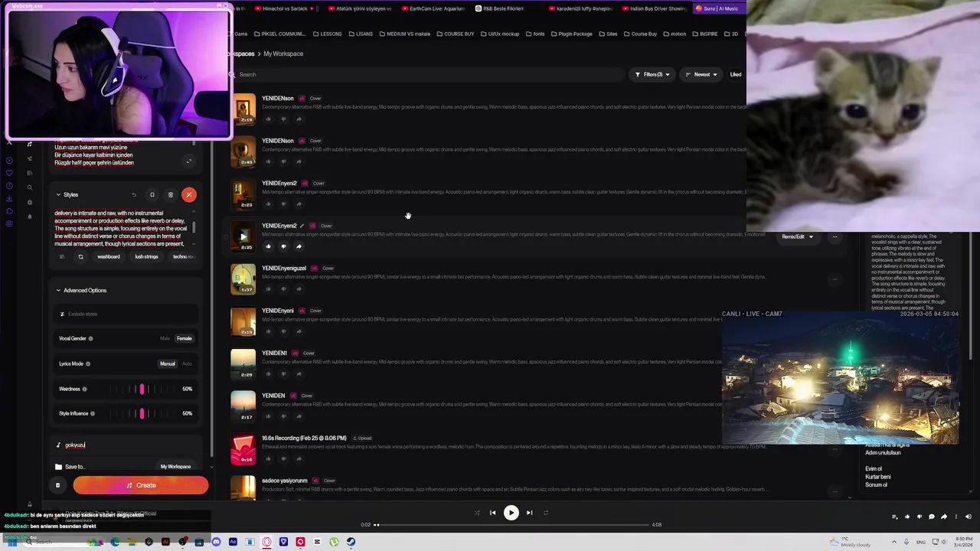Image resolution: width=980 pixels, height=551 pixels.
Task: Delete styles with trash icon
Action: pos(170,194)
